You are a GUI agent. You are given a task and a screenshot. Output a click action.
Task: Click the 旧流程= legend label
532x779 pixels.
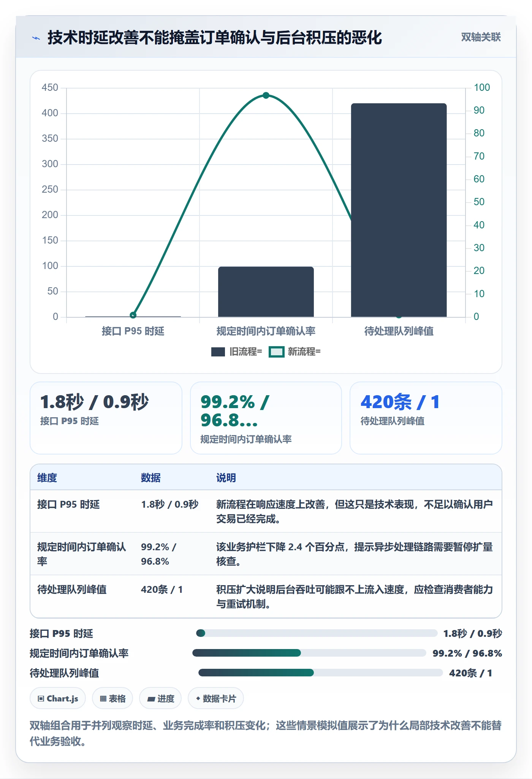coord(246,352)
